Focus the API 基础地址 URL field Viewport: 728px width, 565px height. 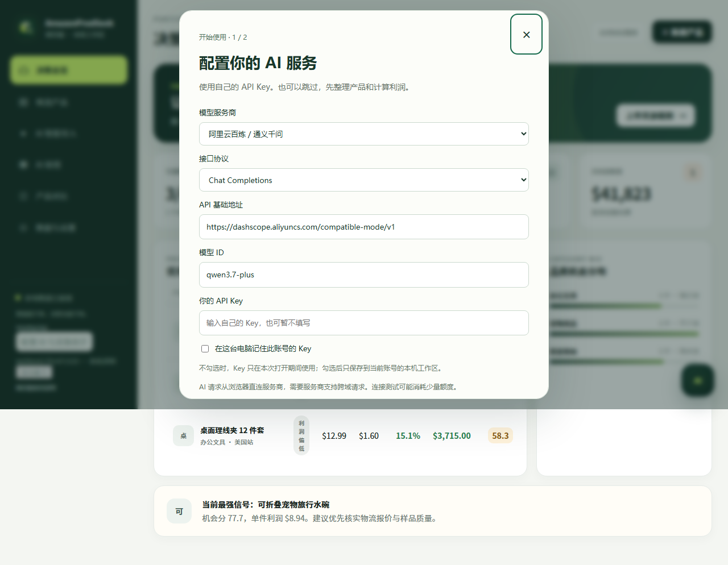(x=364, y=227)
